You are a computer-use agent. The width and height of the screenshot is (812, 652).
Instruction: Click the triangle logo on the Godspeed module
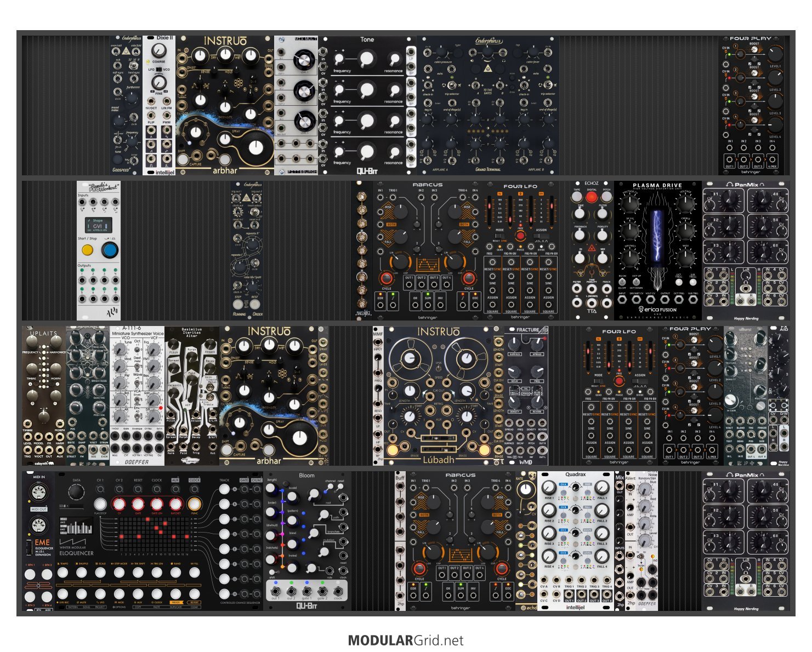pyautogui.click(x=126, y=51)
